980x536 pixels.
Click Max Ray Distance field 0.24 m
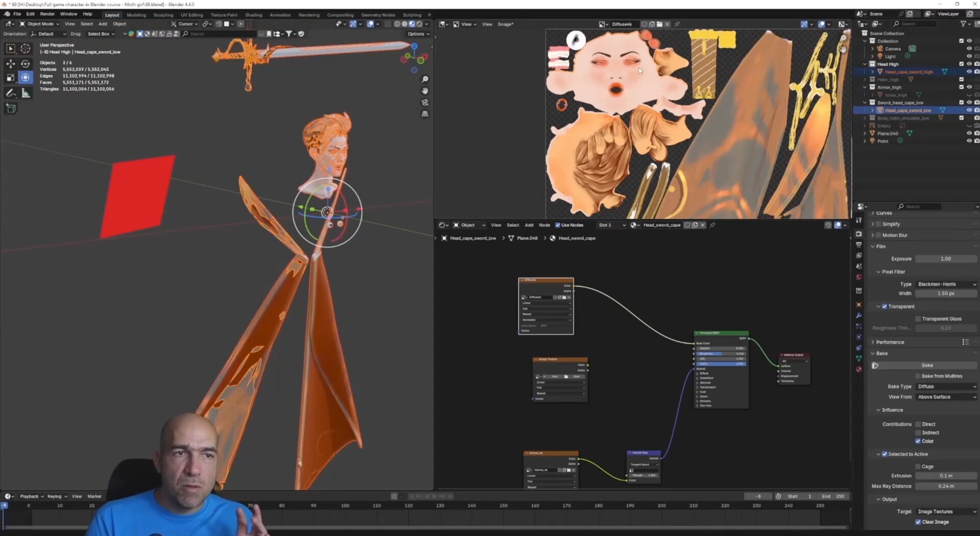pos(946,486)
